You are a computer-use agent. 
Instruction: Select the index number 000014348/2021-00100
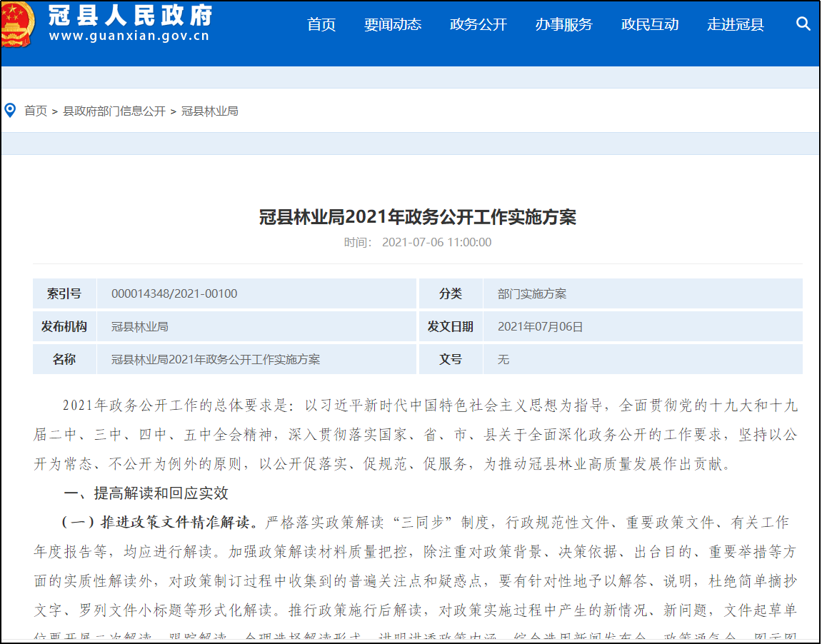[x=174, y=293]
